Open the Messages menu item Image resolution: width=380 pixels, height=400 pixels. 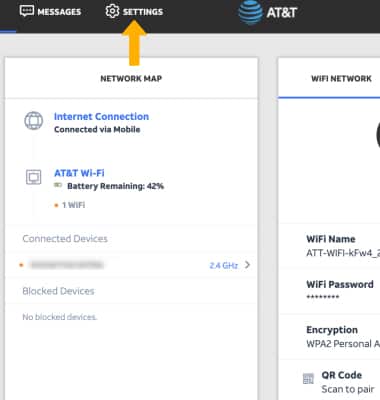pyautogui.click(x=51, y=12)
